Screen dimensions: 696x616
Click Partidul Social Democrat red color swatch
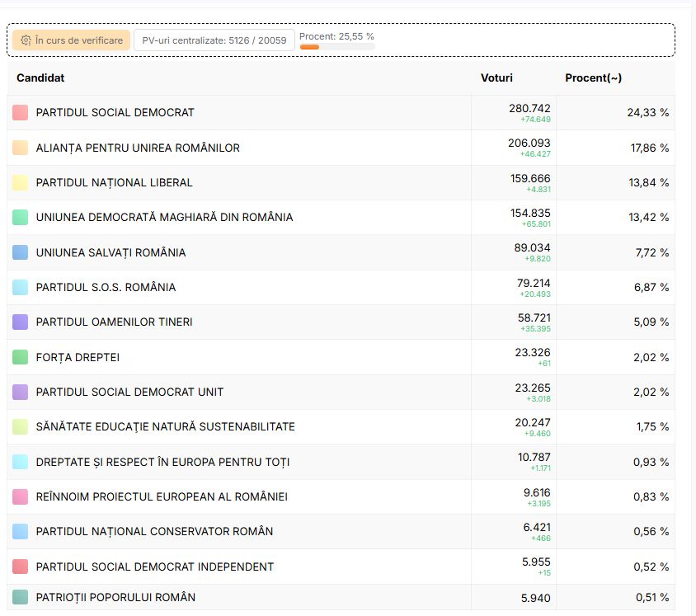[x=21, y=112]
